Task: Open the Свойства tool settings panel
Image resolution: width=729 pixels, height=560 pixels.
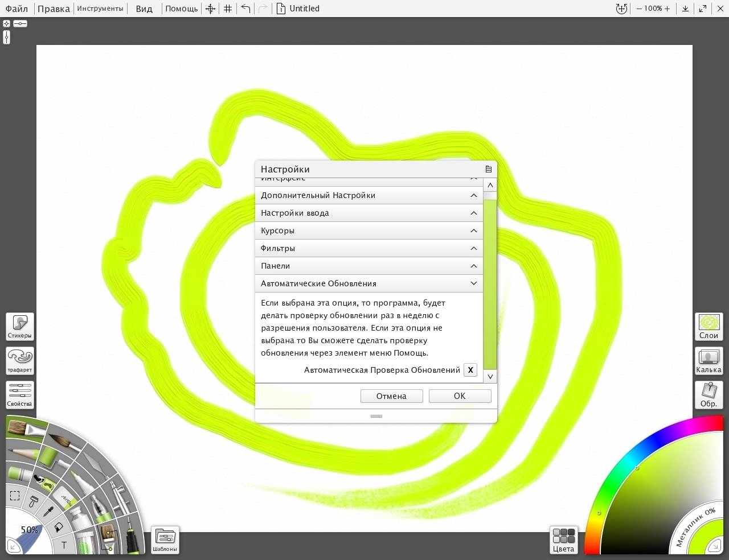Action: [x=20, y=395]
